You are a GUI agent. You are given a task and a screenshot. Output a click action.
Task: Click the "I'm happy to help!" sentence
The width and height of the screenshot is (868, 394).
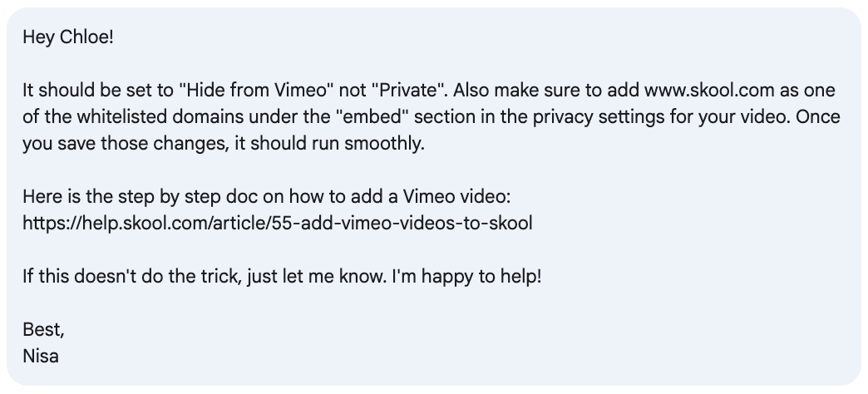click(466, 276)
